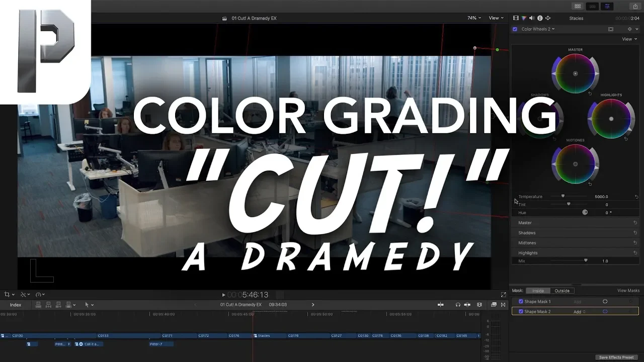Image resolution: width=644 pixels, height=362 pixels.
Task: Toggle skimming in the timeline
Action: click(440, 305)
